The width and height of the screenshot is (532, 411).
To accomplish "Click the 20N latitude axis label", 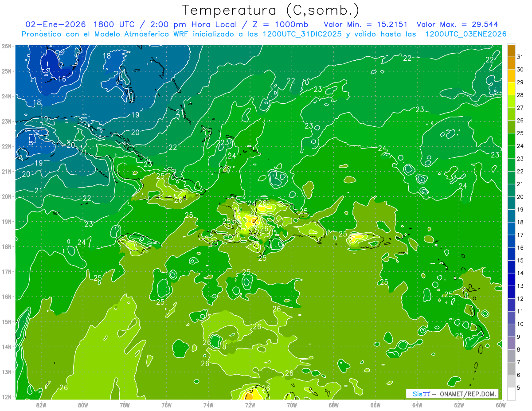I will (x=7, y=196).
